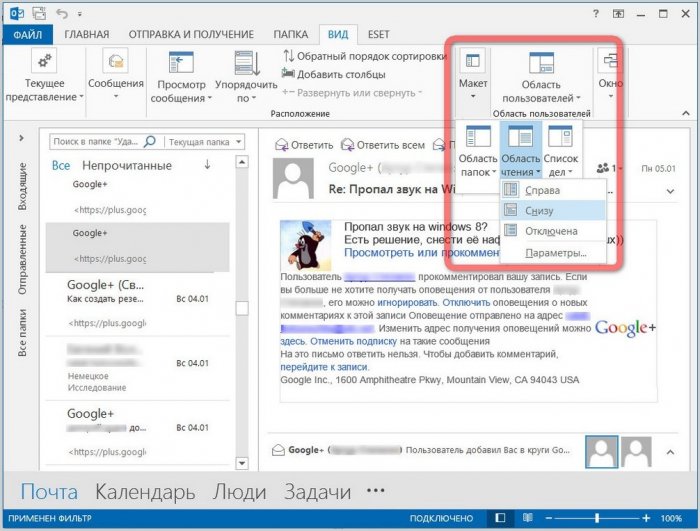Switch to the ESET tab

(379, 34)
